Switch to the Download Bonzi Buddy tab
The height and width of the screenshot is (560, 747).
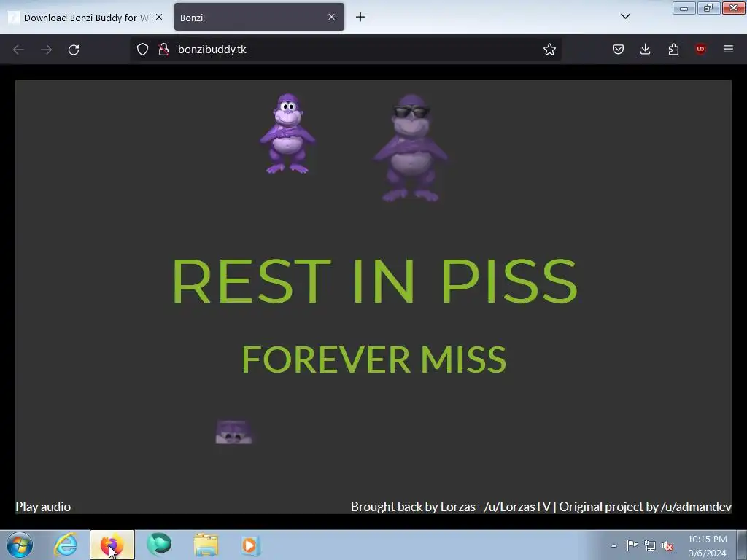86,17
